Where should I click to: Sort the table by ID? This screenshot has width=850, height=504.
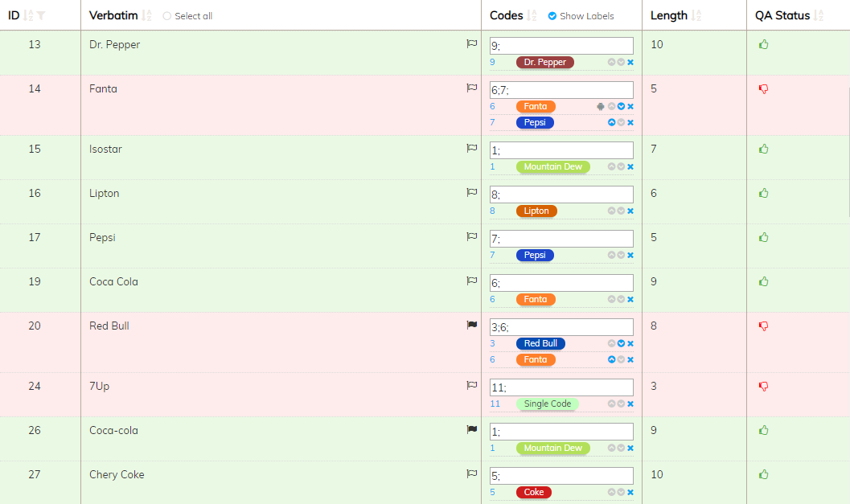click(28, 16)
